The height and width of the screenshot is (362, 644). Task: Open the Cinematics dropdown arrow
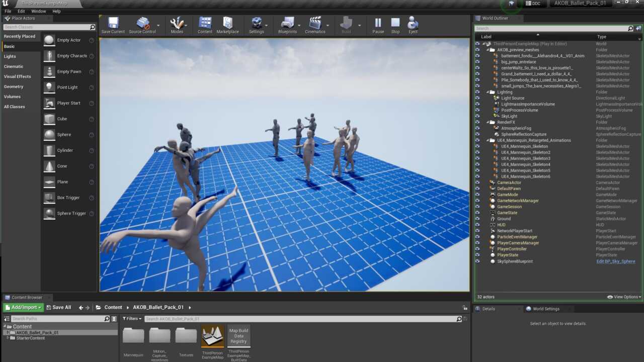[328, 25]
